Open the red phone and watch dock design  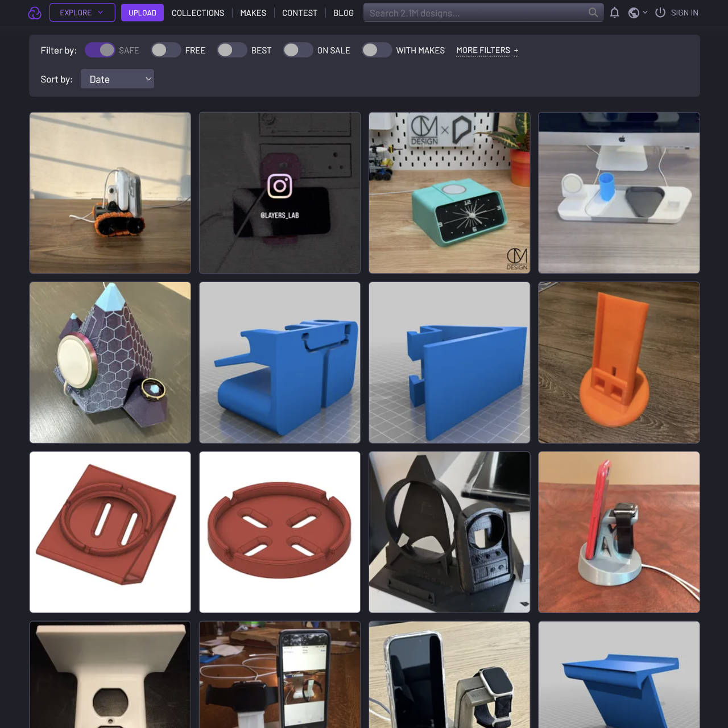click(x=619, y=532)
